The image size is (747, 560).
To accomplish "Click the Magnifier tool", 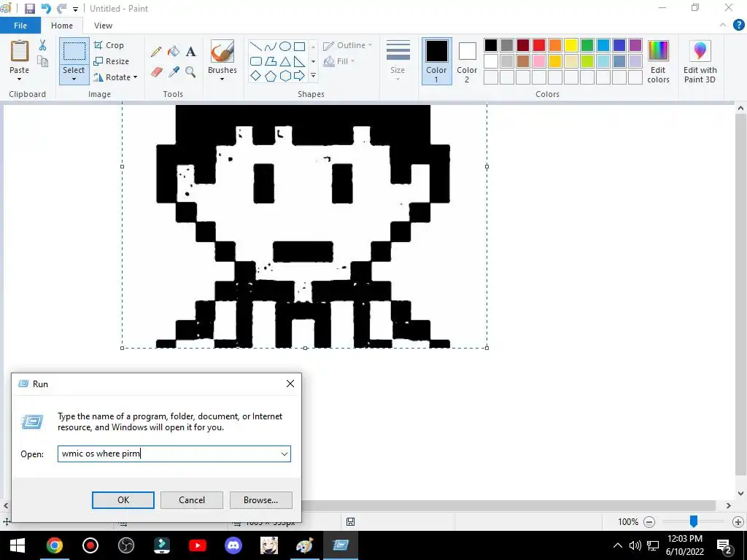I will [190, 72].
